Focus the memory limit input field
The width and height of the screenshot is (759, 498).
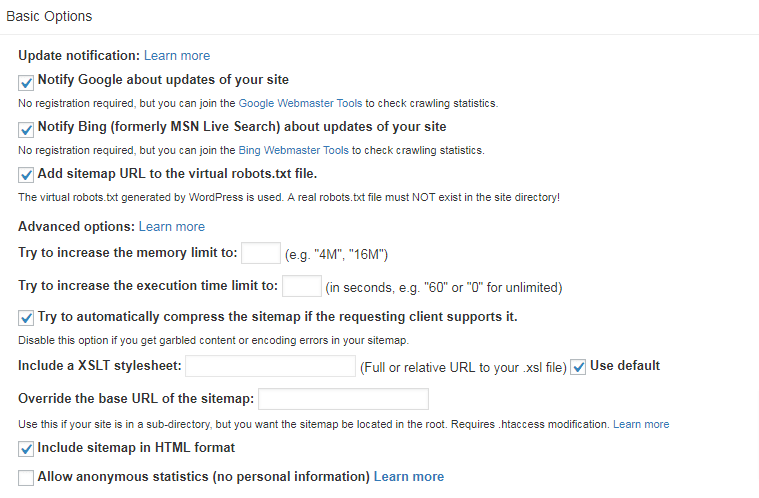pyautogui.click(x=260, y=254)
